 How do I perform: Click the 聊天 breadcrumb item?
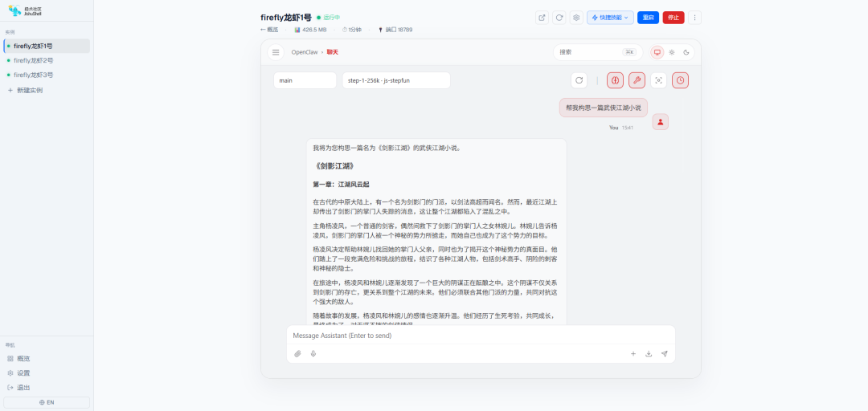[332, 52]
